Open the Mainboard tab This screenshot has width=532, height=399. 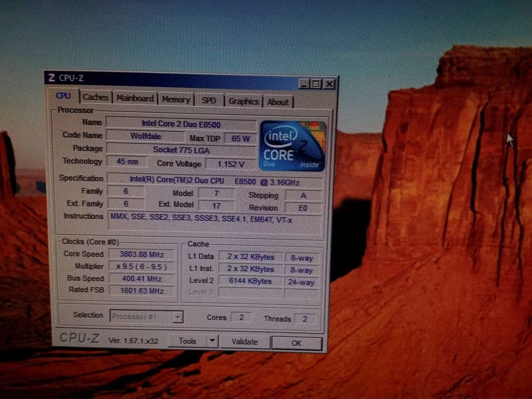[x=135, y=99]
